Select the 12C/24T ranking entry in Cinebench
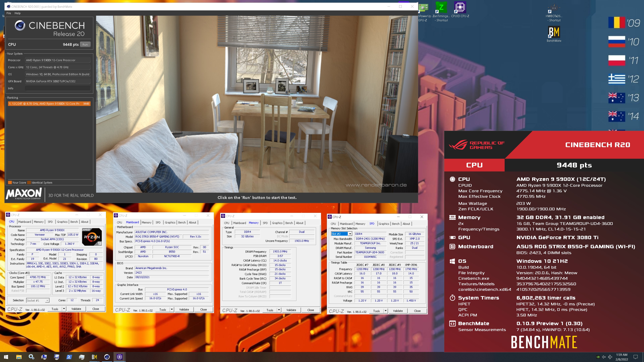 click(49, 104)
